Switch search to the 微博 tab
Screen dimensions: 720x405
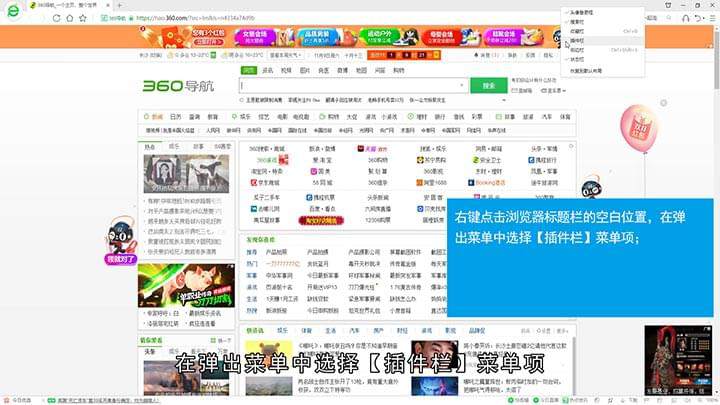343,70
